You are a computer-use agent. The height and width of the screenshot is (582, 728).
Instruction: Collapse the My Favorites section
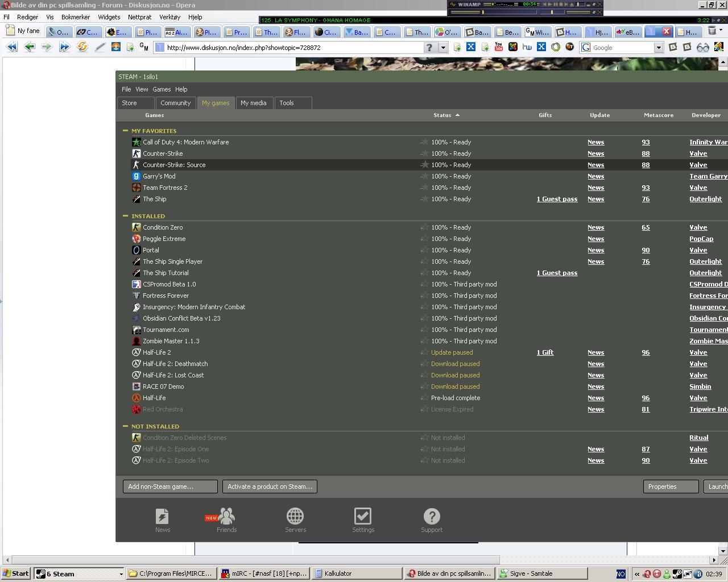pos(126,131)
